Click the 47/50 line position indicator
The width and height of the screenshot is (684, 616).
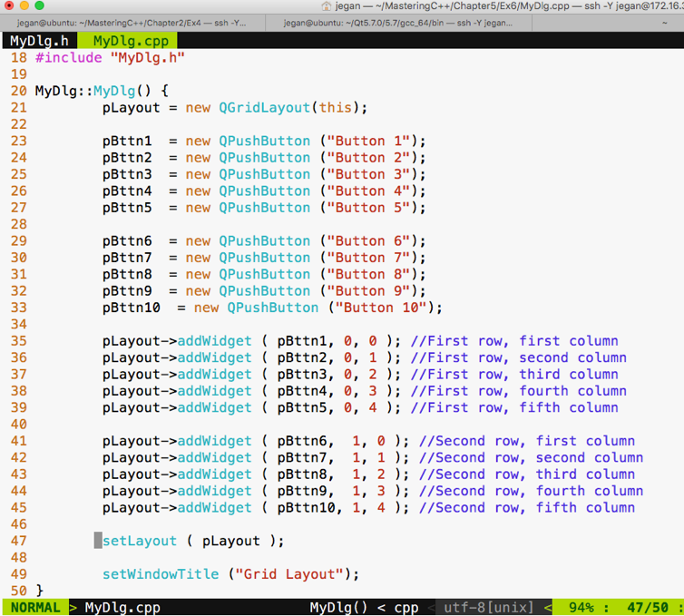click(x=647, y=608)
